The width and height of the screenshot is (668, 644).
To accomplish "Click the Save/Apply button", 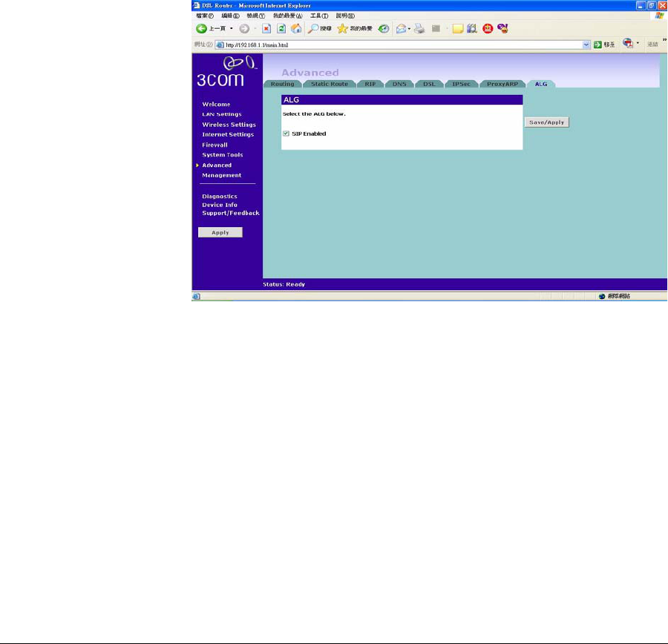I will tap(546, 122).
